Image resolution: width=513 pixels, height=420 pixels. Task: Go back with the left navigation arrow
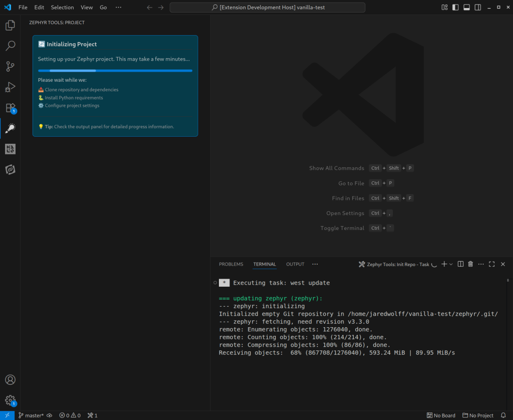149,8
